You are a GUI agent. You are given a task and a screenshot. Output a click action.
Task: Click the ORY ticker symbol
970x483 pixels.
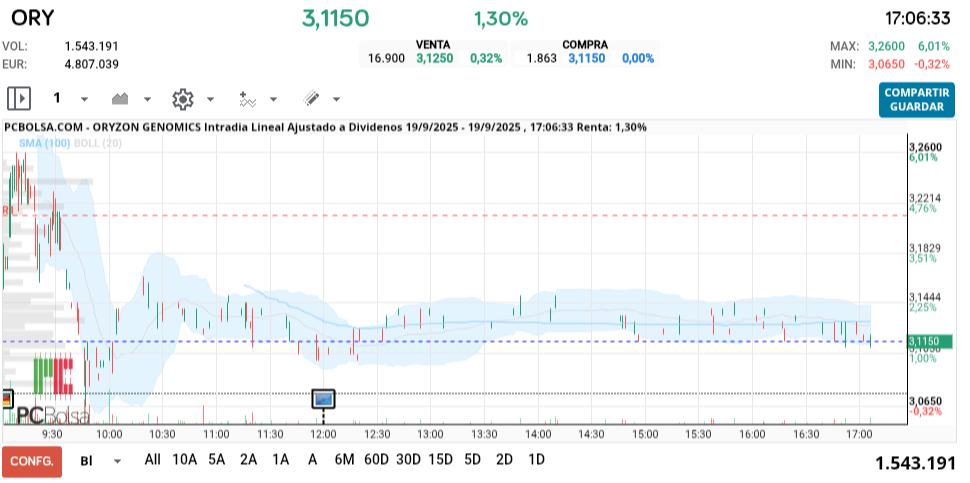coord(33,18)
